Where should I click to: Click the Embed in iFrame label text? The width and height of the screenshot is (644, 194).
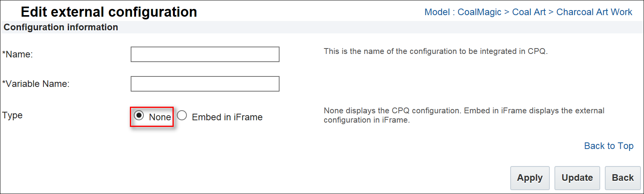227,117
